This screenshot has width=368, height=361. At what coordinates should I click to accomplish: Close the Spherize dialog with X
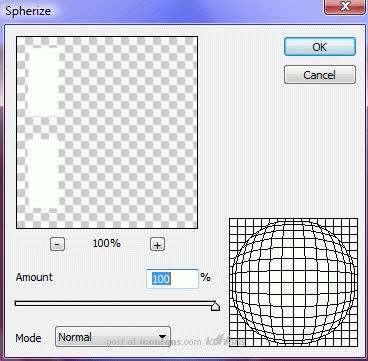346,7
